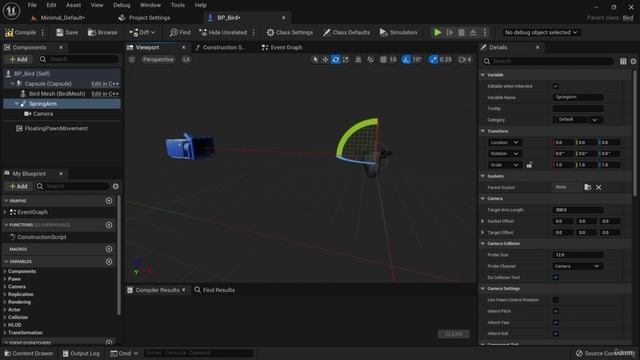This screenshot has height=360, width=640.
Task: Add a new macro with plus icon
Action: coord(109,249)
